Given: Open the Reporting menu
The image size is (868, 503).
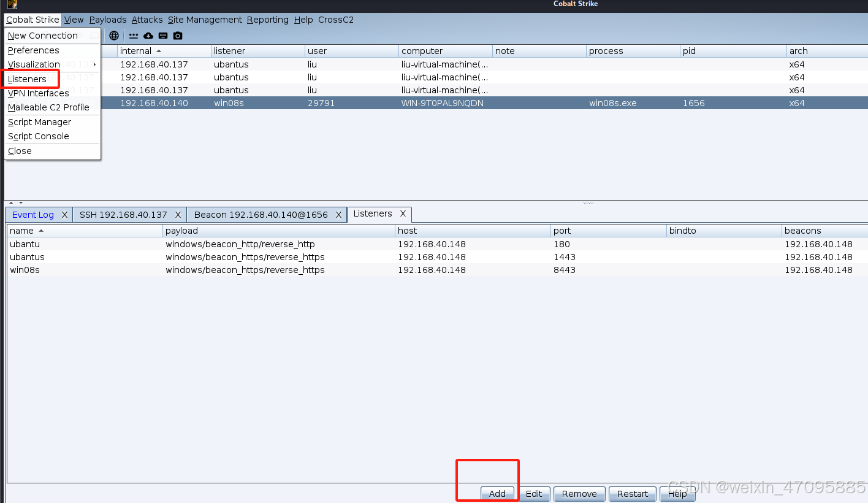Looking at the screenshot, I should (x=268, y=20).
